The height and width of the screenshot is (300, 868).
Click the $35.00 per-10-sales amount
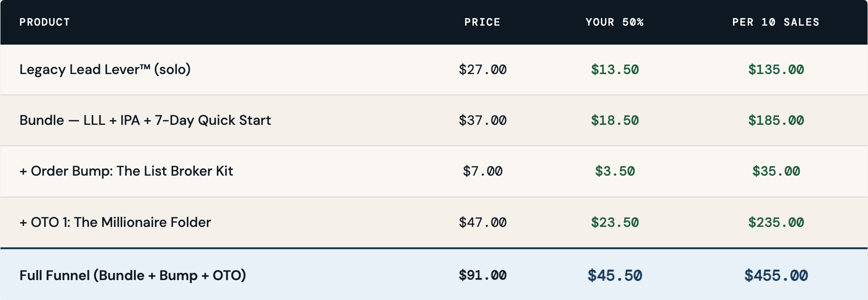pos(776,171)
